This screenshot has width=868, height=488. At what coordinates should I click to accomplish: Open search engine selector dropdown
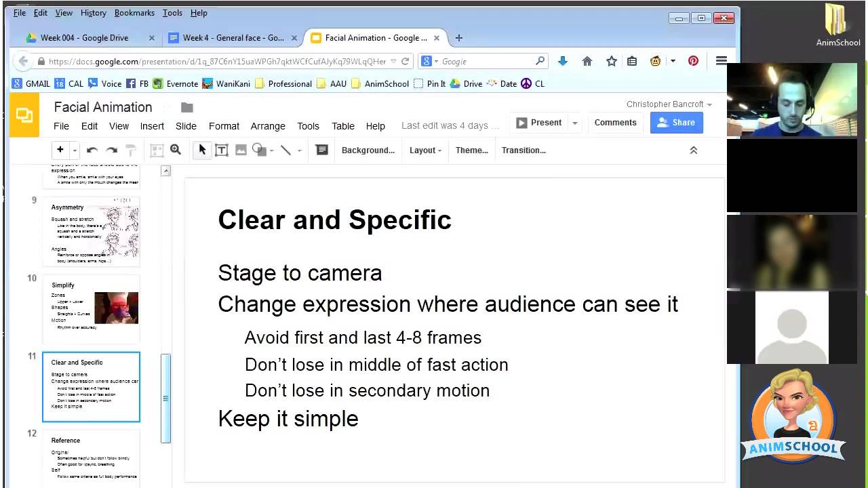point(430,61)
